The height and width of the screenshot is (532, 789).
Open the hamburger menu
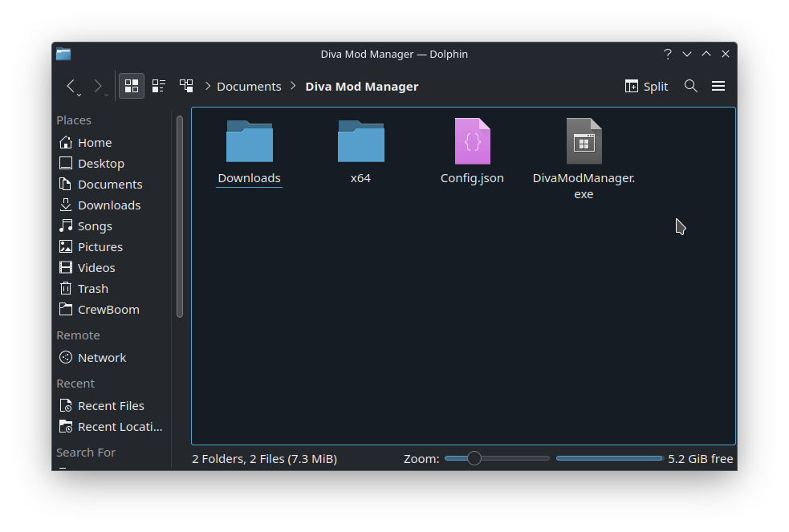tap(718, 86)
